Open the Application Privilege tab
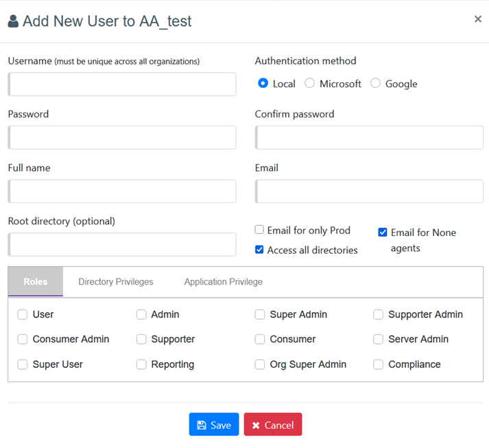Image resolution: width=489 pixels, height=448 pixels. tap(223, 282)
